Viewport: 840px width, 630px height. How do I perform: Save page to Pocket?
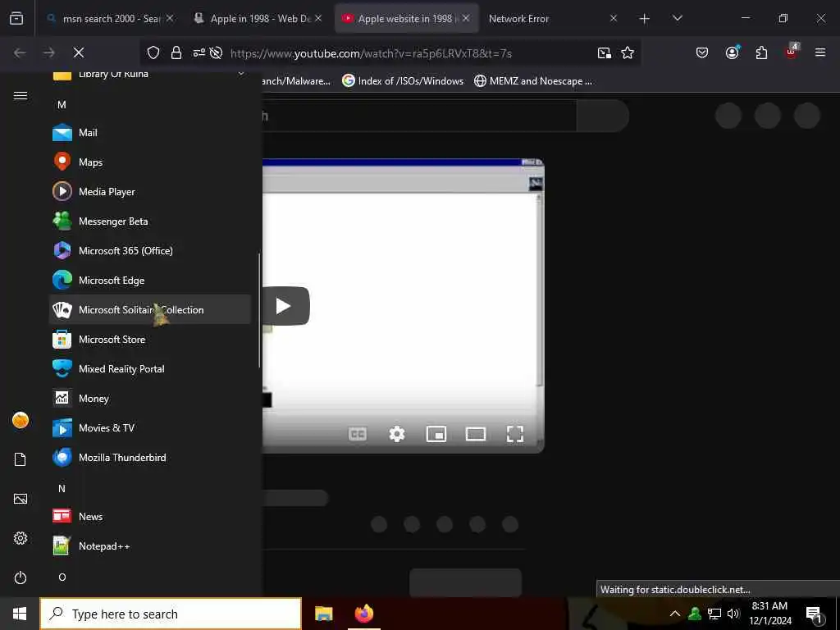pyautogui.click(x=702, y=52)
